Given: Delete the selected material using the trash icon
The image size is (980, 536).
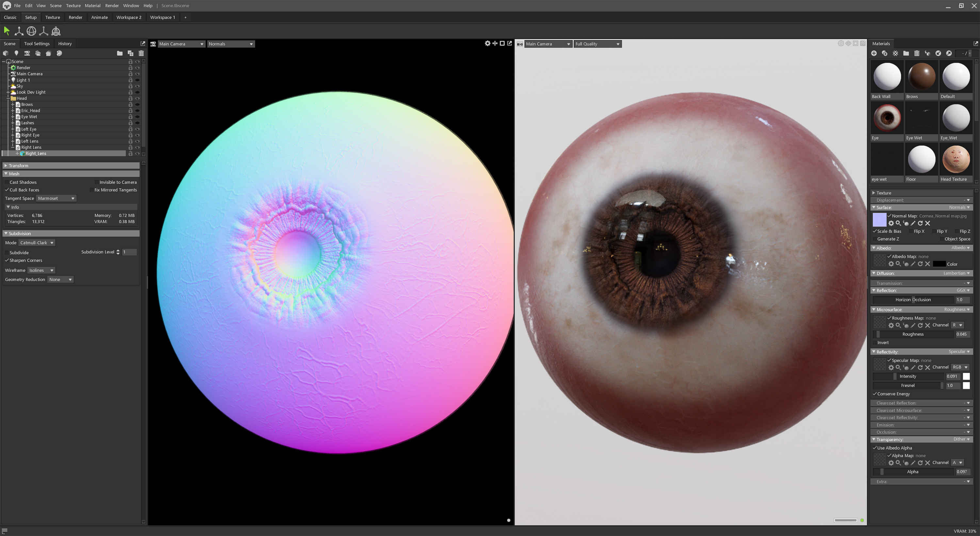Looking at the screenshot, I should pyautogui.click(x=917, y=53).
